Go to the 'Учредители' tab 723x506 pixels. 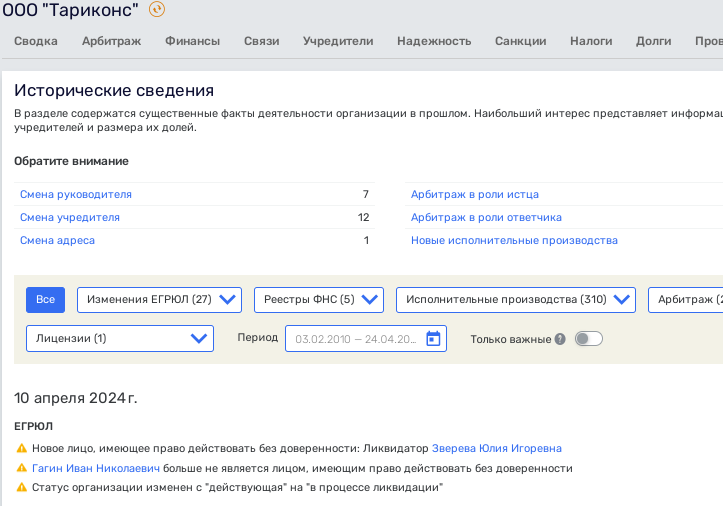coord(338,41)
